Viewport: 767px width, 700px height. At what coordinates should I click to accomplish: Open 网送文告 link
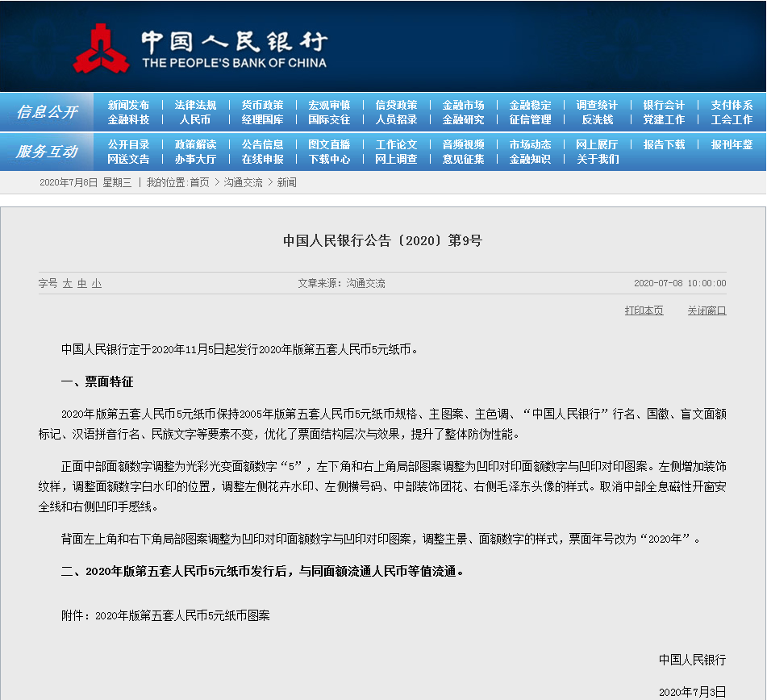tap(129, 160)
